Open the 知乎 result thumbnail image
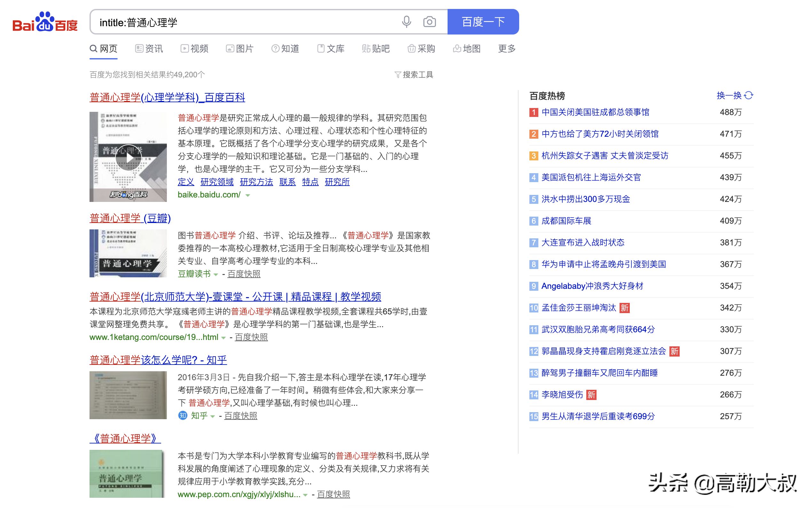 tap(128, 395)
